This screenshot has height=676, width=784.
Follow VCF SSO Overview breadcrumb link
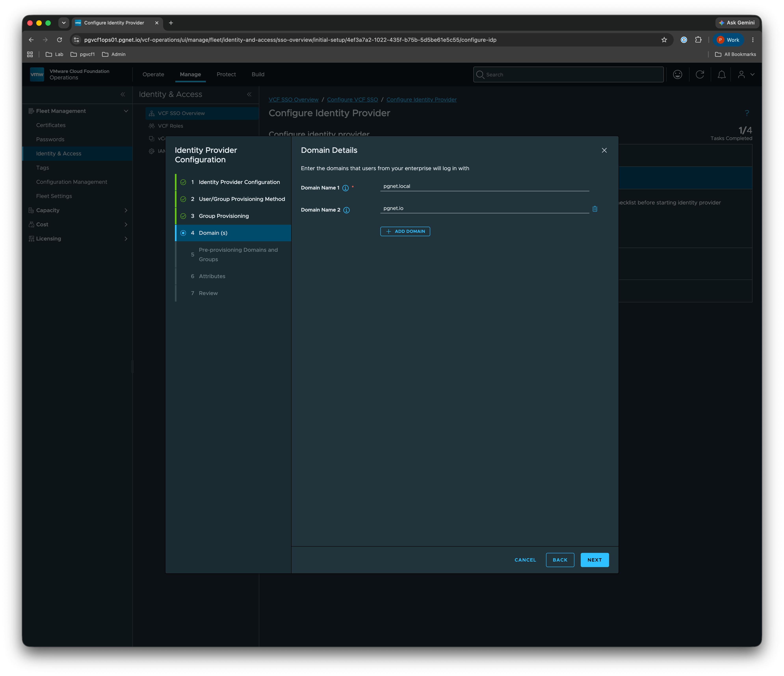click(293, 99)
